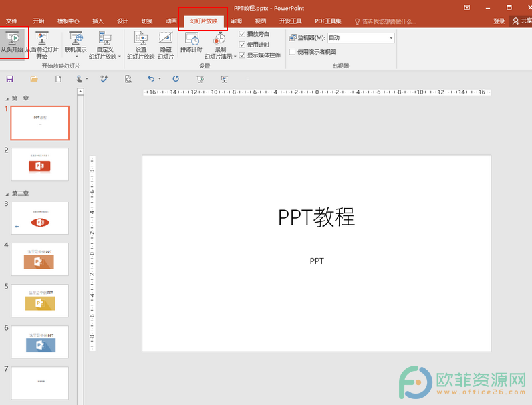Switch to the 动画 Animations tab
The width and height of the screenshot is (532, 405).
coord(171,21)
